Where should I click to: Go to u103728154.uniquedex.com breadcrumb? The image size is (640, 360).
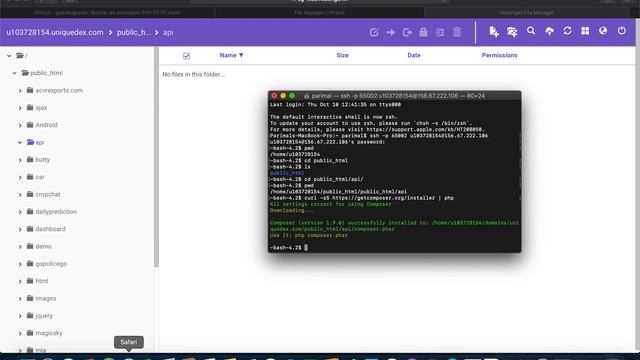click(55, 32)
